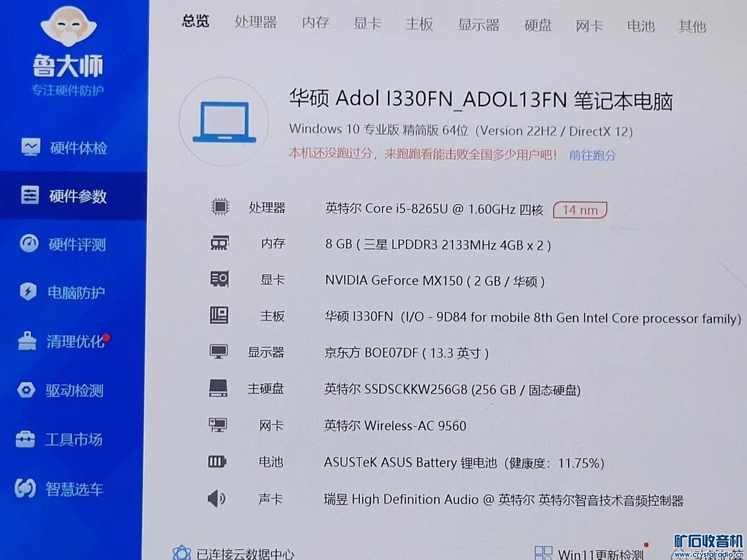Screen dimensions: 747x560
Task: Click the 清理优化 broom icon
Action: point(27,341)
